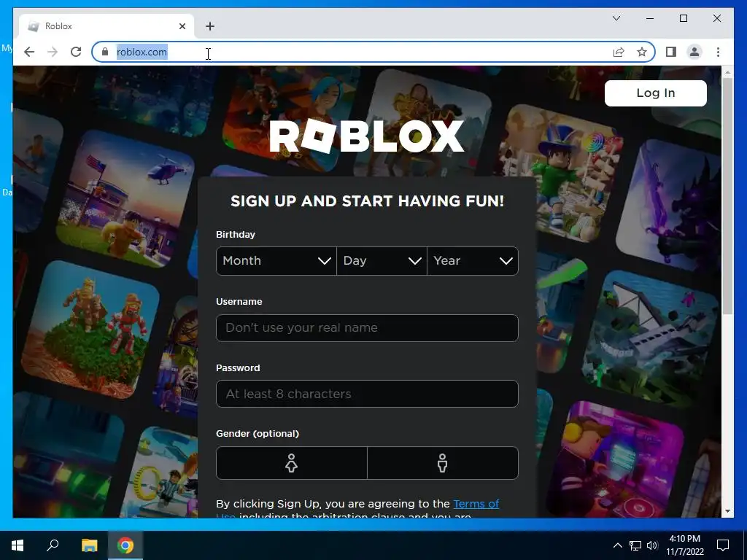Open Chrome's three-dot menu
747x560 pixels.
(x=718, y=52)
